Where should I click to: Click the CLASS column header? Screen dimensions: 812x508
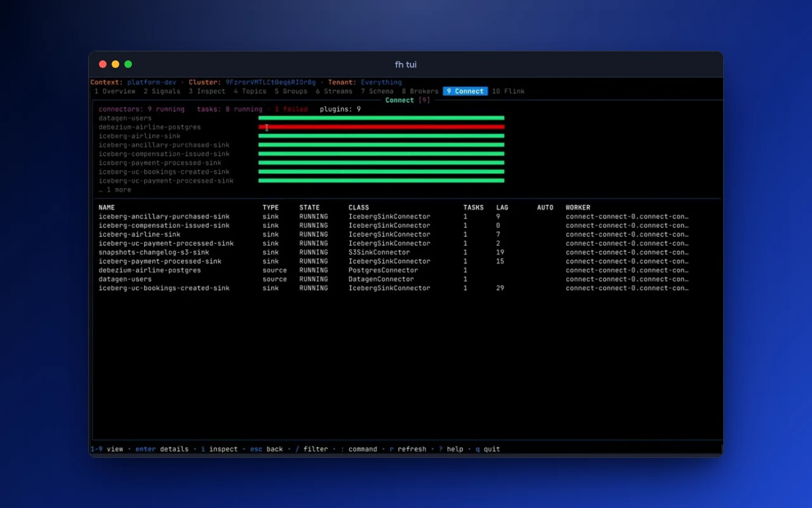tap(358, 208)
